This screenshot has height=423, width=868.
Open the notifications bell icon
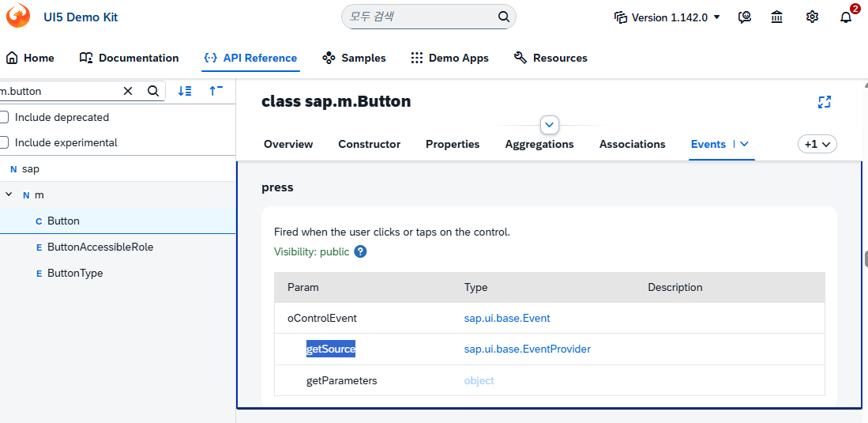846,17
